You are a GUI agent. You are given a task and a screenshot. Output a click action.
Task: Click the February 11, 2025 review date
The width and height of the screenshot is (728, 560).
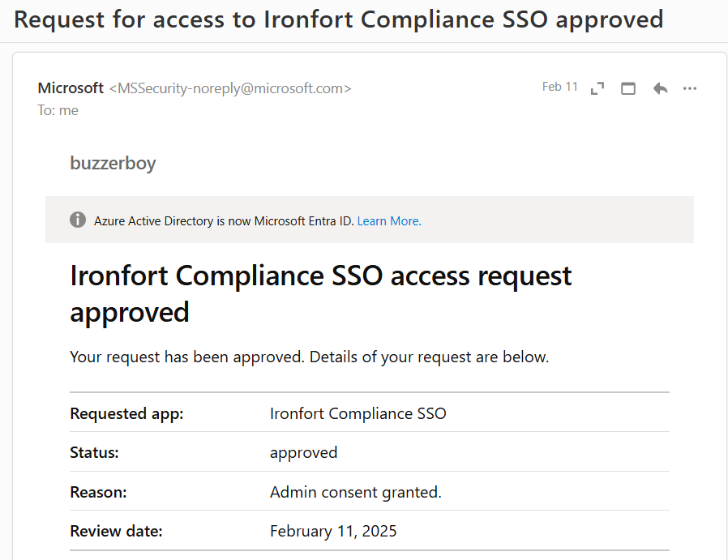(333, 532)
